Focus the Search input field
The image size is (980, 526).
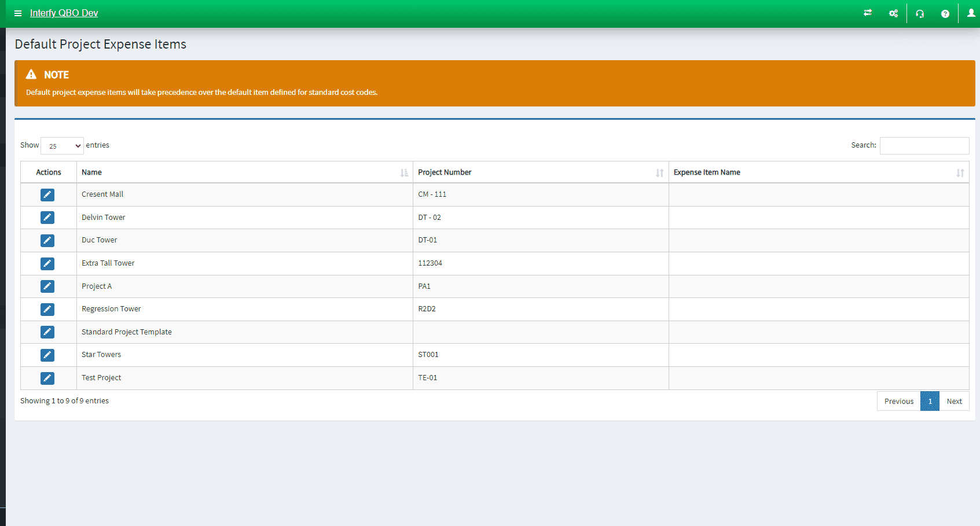pos(924,146)
